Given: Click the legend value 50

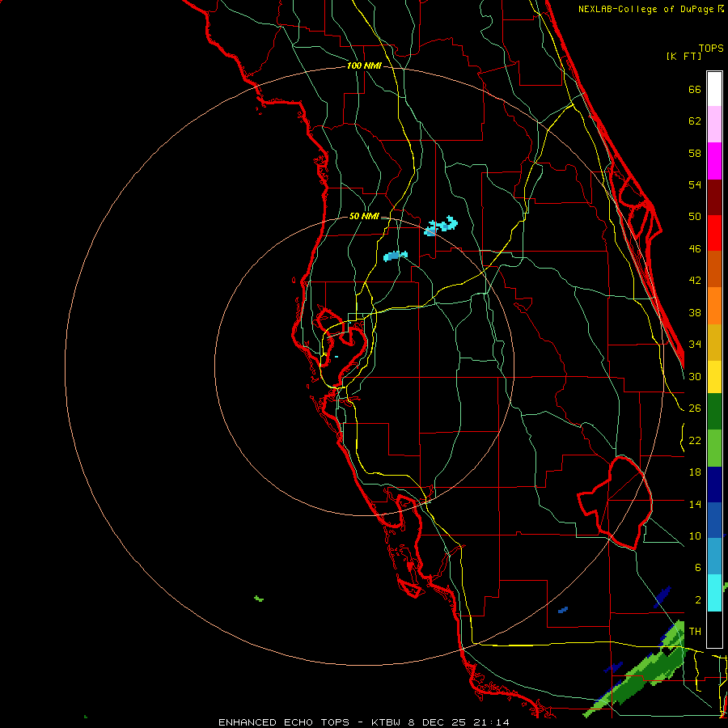Looking at the screenshot, I should 695,216.
